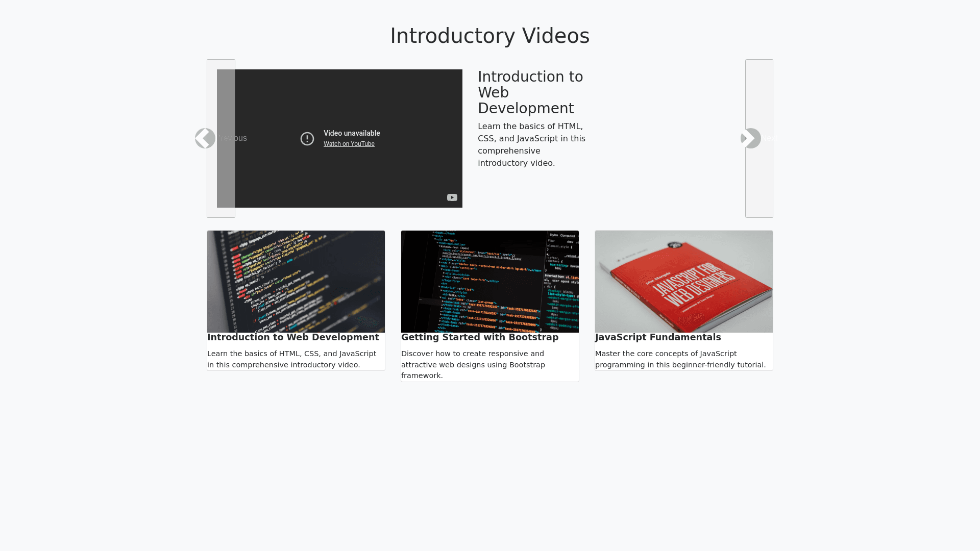Click the Introductory Videos page heading
The image size is (980, 551).
click(x=489, y=36)
